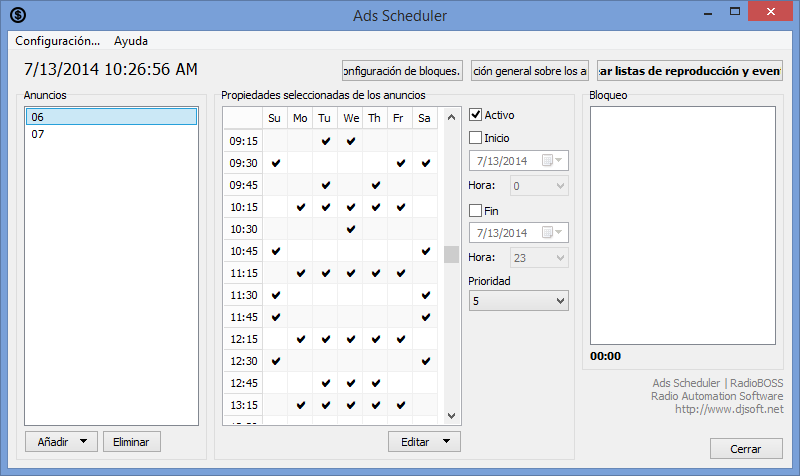The image size is (800, 476).
Task: Open calendar picker for Fin date
Action: click(551, 233)
